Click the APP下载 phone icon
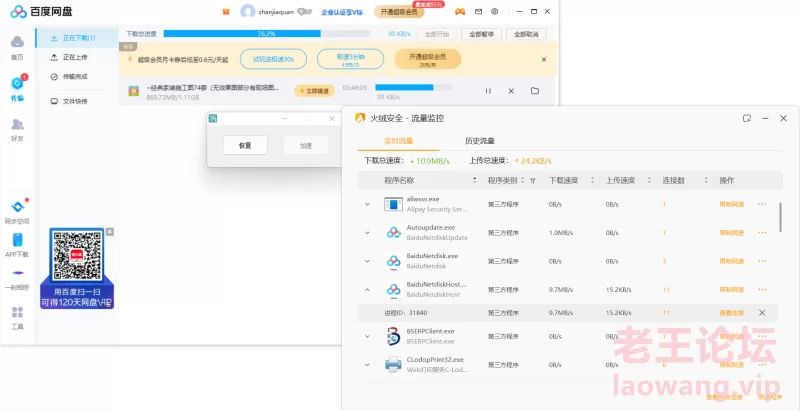The image size is (800, 411). [17, 240]
